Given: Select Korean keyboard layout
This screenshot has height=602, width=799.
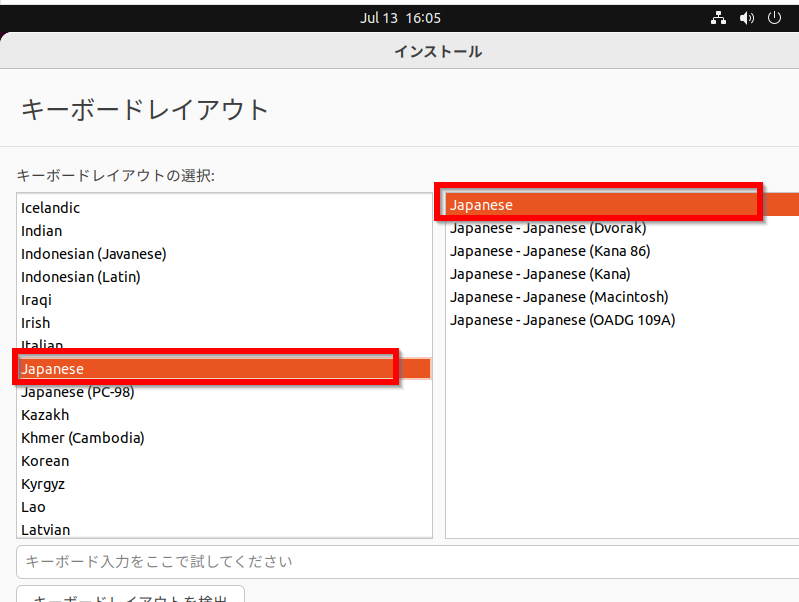Looking at the screenshot, I should tap(45, 461).
